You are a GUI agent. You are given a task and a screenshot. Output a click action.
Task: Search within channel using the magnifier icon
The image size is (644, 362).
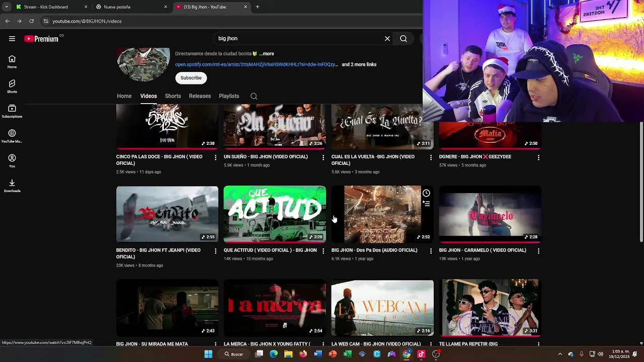pos(254,96)
